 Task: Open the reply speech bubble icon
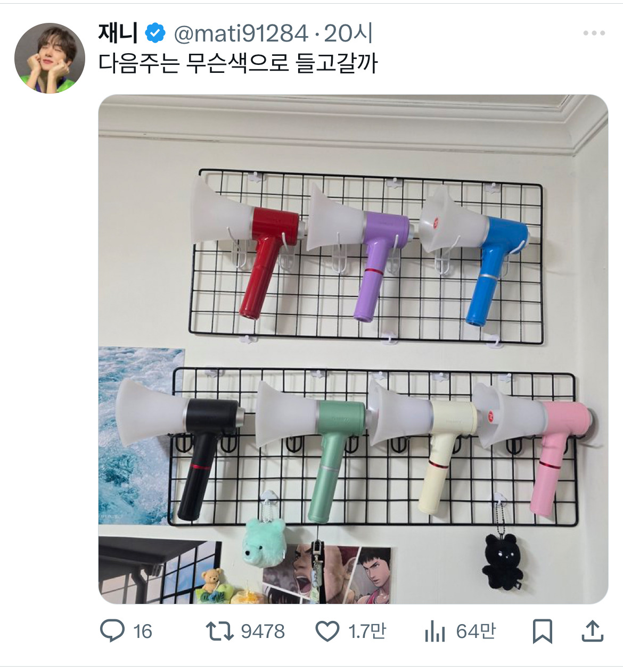tap(112, 631)
